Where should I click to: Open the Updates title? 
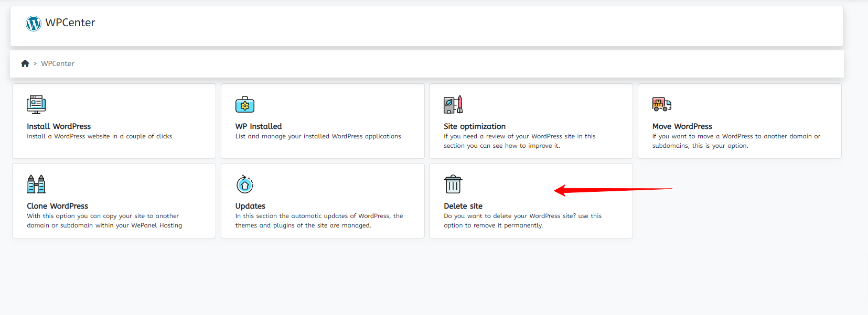point(251,206)
